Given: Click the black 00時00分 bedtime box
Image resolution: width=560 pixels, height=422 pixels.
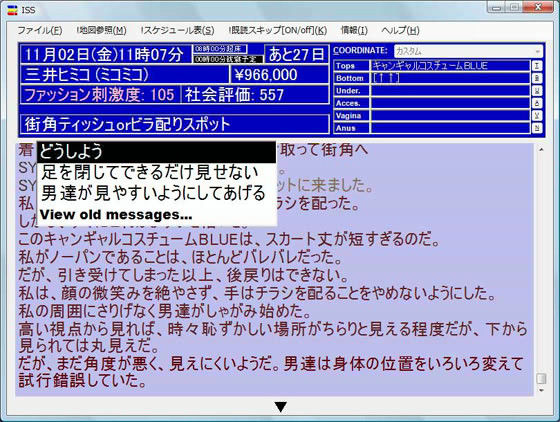Looking at the screenshot, I should (x=228, y=59).
